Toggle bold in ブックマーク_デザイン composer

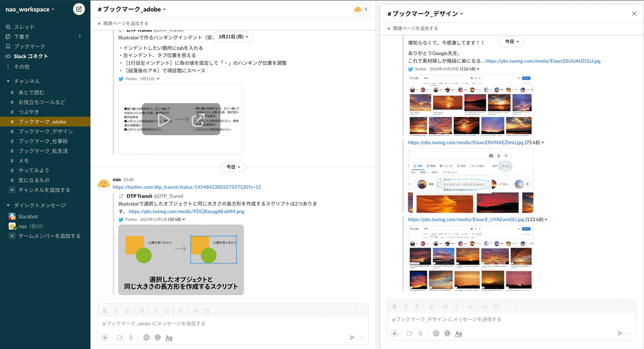point(394,307)
